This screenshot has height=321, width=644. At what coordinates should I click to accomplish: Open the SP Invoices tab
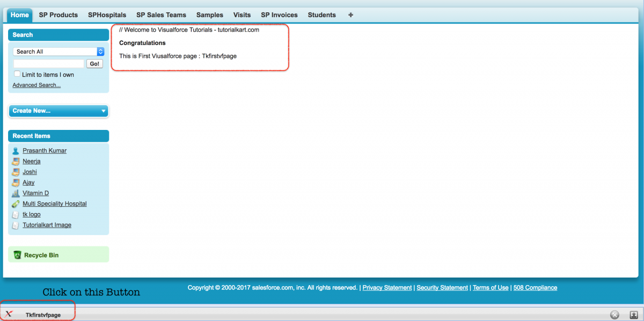(x=279, y=15)
